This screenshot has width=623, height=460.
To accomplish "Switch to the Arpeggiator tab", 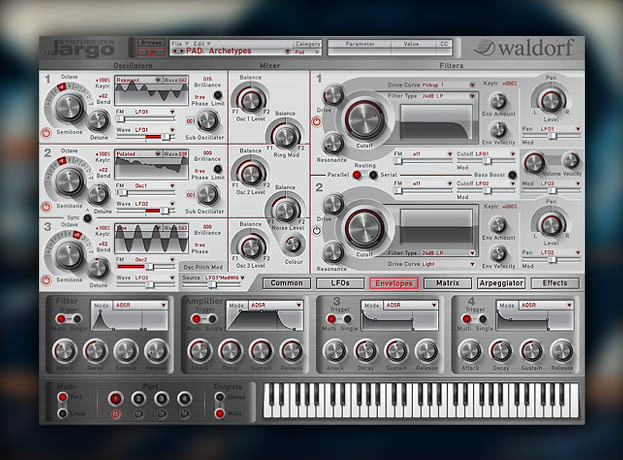I will coord(501,283).
